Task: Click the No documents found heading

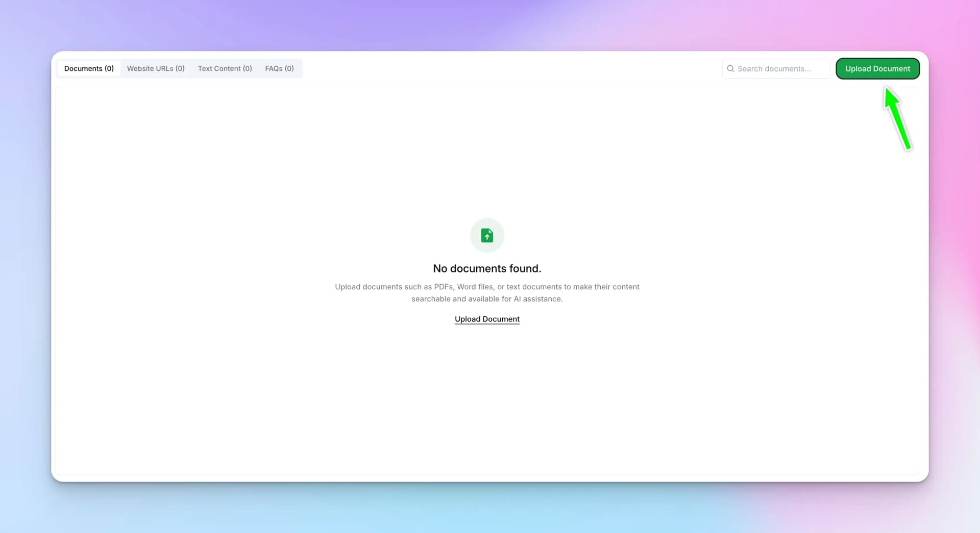Action: (486, 268)
